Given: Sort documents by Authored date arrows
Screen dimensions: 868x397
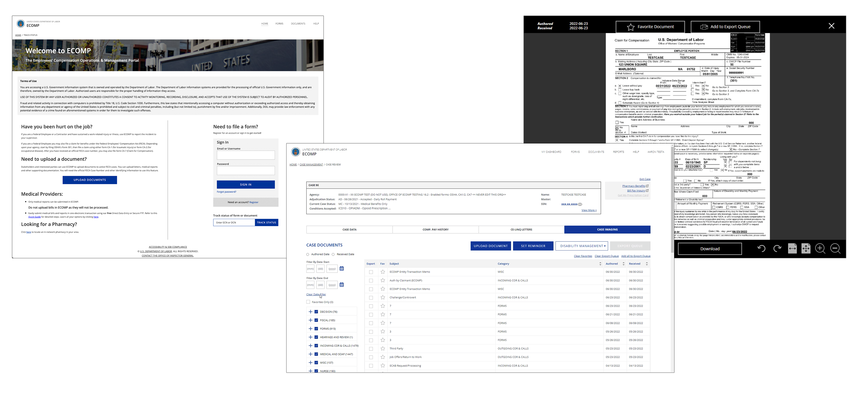Looking at the screenshot, I should coord(623,264).
